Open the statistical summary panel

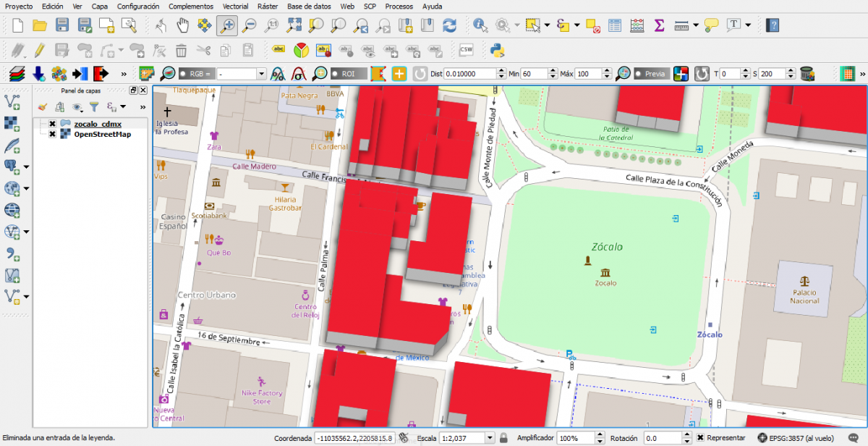point(659,25)
